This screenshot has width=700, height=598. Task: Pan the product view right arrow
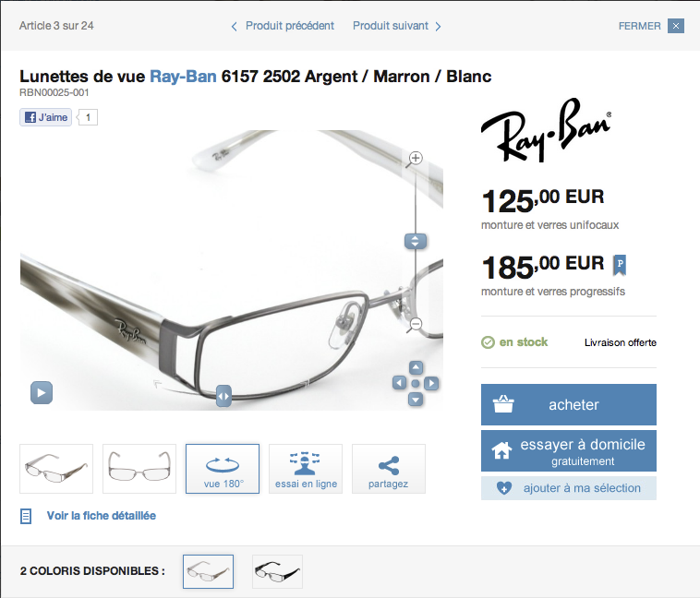431,383
